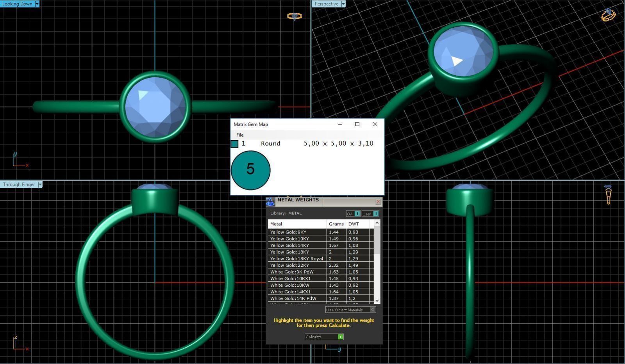This screenshot has height=364, width=625.
Task: Click the Looking Down viewport ring icon
Action: tap(294, 16)
